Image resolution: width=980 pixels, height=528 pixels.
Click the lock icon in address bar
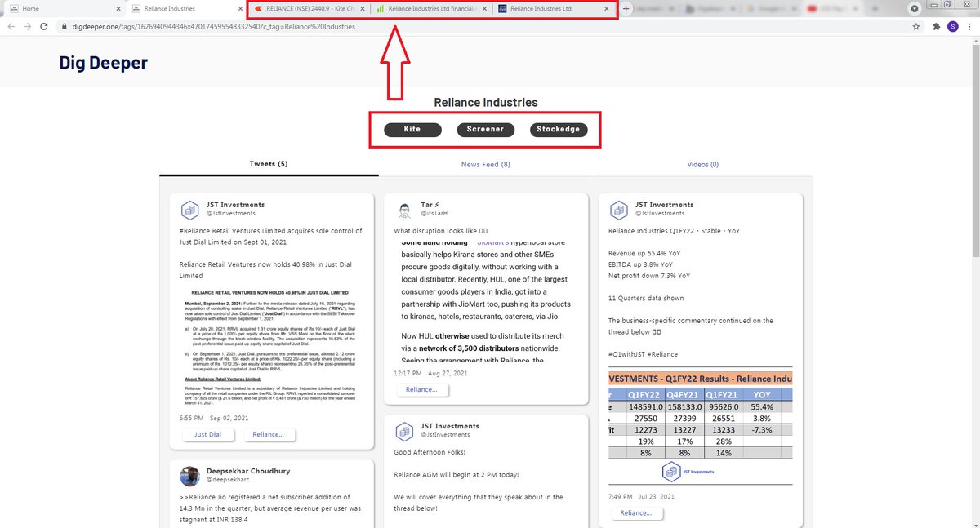pos(65,26)
